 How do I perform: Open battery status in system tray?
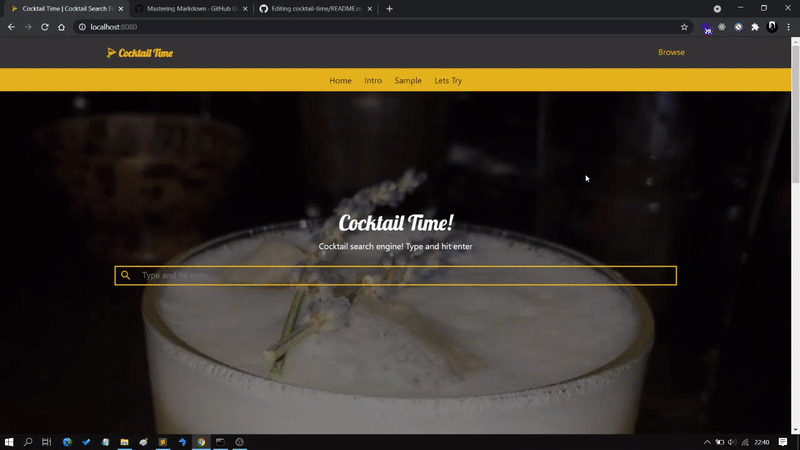point(719,442)
